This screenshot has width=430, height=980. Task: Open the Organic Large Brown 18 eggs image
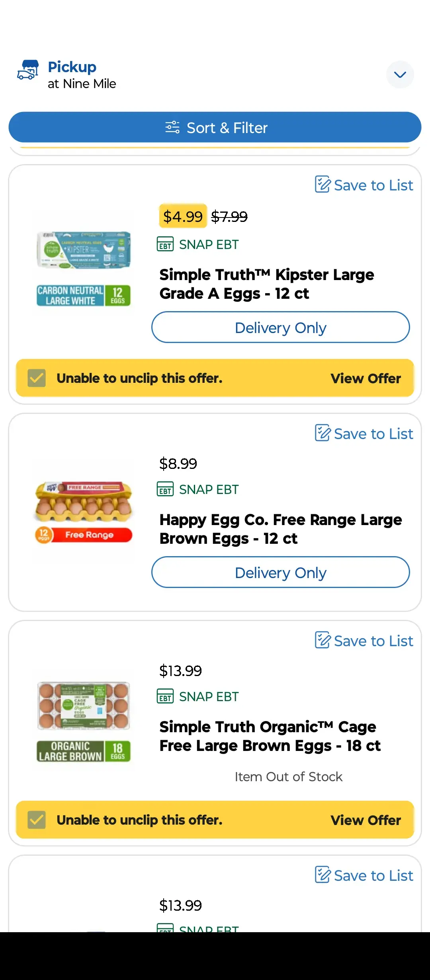[x=84, y=721]
